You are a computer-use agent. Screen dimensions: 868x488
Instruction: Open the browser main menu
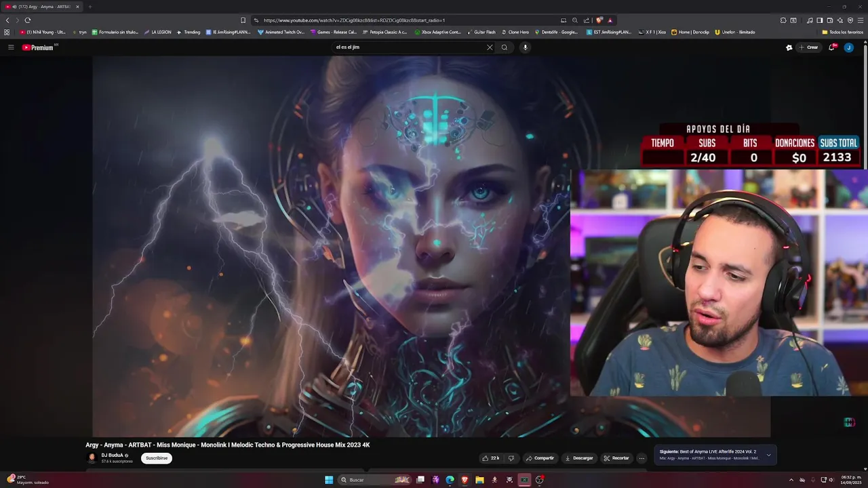[x=861, y=20]
